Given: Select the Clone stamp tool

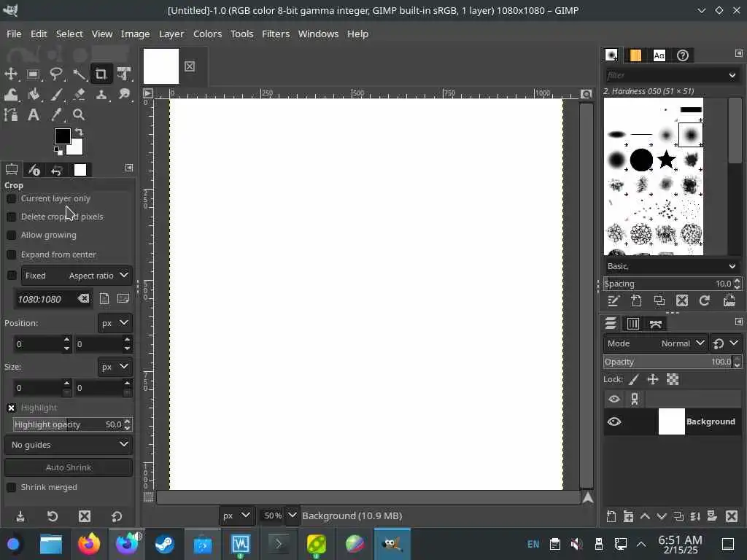Looking at the screenshot, I should (101, 94).
